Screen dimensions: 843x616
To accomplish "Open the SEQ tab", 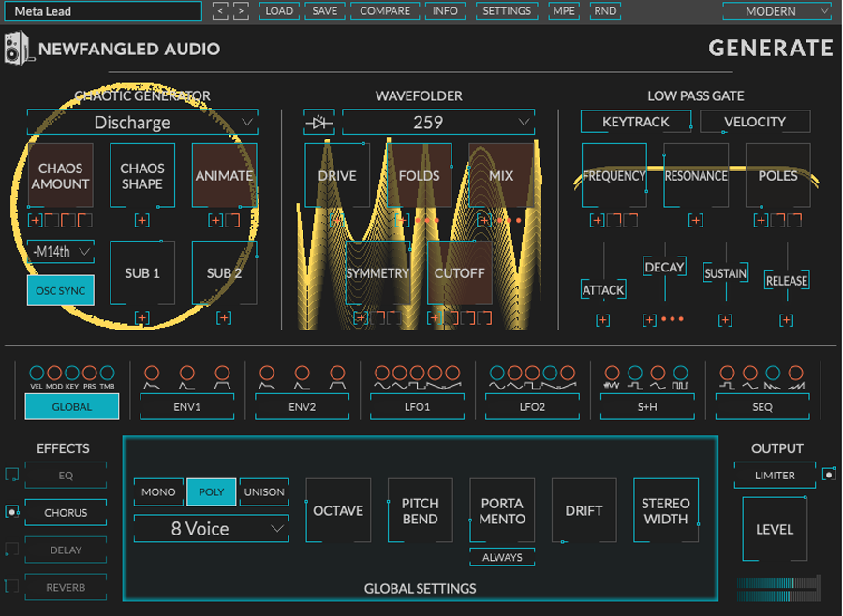I will coord(762,407).
